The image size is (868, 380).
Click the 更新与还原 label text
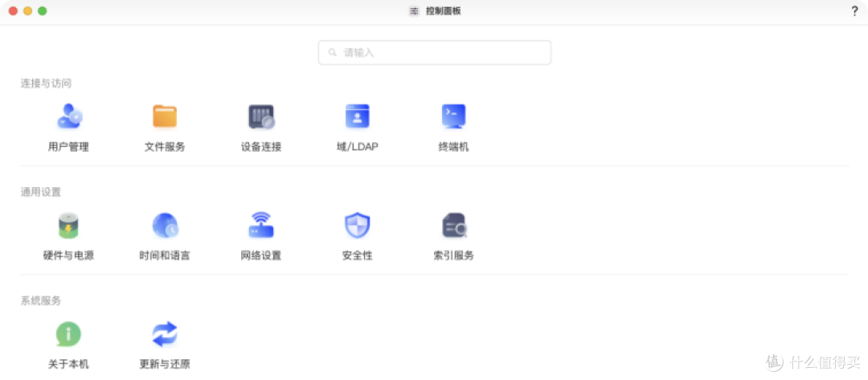click(x=165, y=365)
